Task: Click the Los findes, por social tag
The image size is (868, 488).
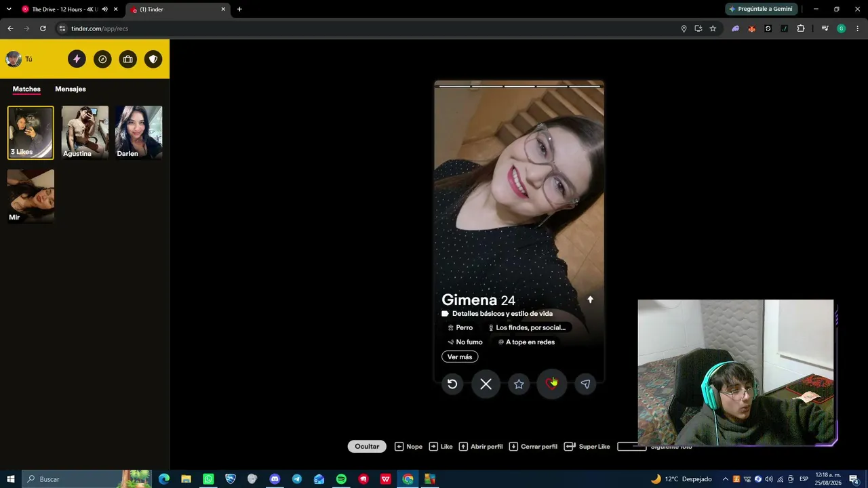Action: click(527, 328)
